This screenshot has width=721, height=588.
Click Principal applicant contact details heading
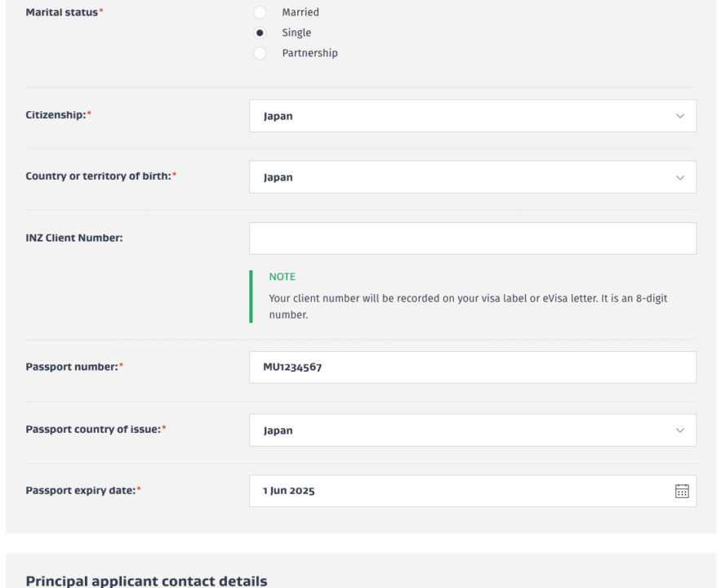(146, 581)
